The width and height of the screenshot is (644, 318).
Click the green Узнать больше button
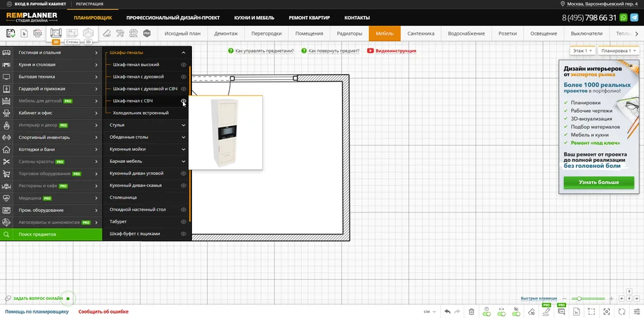point(599,182)
